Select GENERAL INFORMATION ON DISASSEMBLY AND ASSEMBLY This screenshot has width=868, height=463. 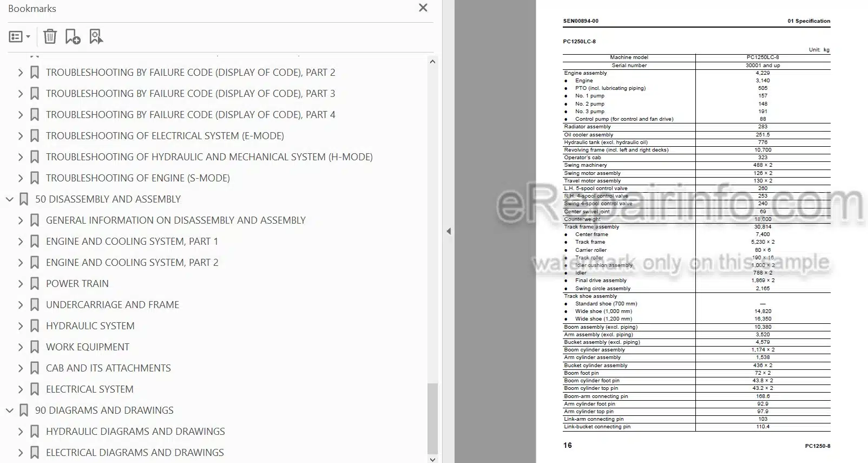176,220
